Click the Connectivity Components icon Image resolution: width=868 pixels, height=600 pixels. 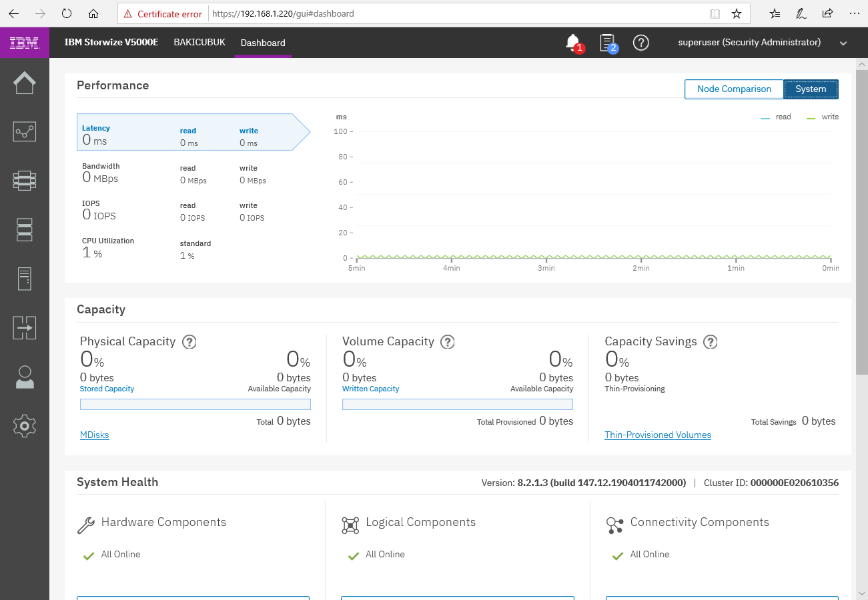614,525
